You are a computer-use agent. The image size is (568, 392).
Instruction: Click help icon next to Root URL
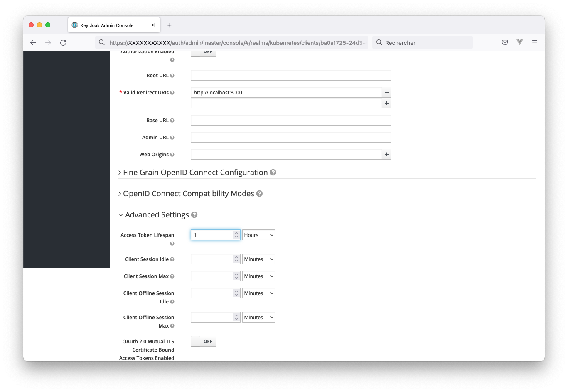click(172, 76)
